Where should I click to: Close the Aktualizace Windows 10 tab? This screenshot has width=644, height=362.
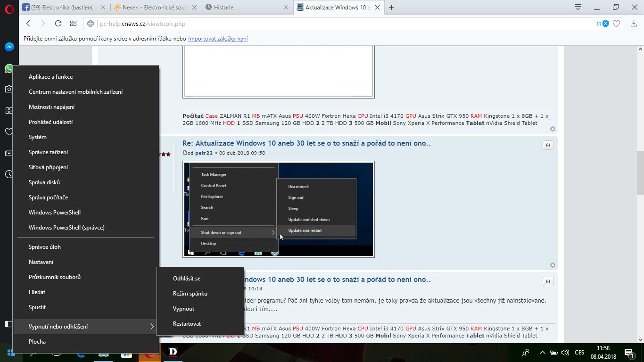click(x=377, y=8)
